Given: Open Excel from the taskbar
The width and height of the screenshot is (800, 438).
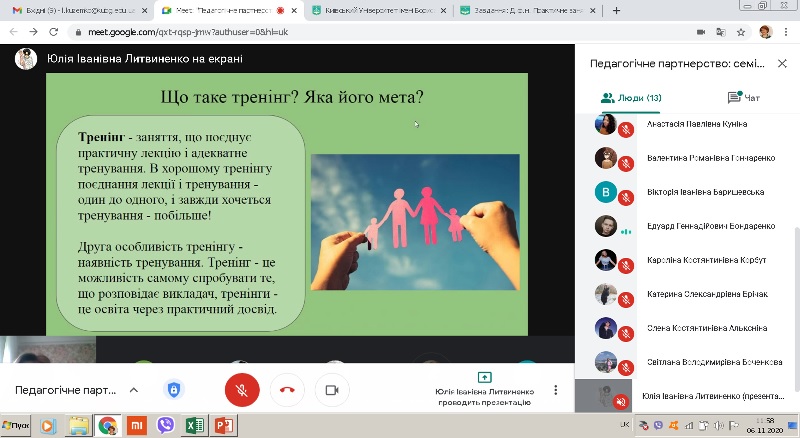Looking at the screenshot, I should click(195, 425).
